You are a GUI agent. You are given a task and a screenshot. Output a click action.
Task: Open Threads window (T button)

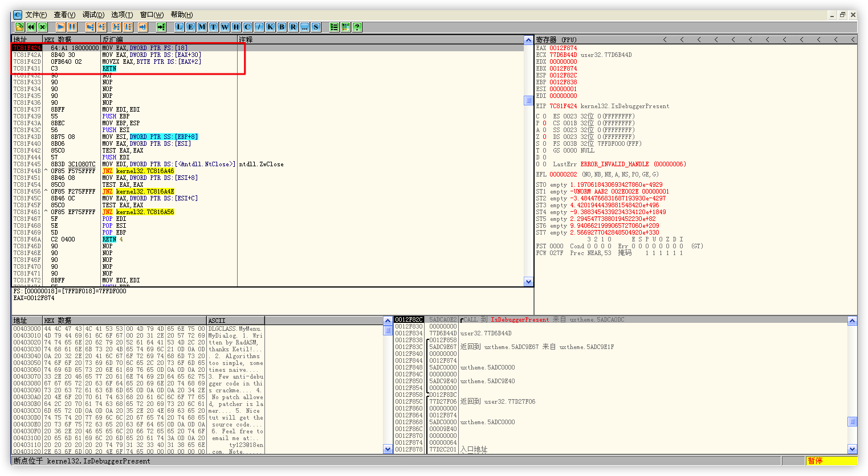pyautogui.click(x=213, y=27)
